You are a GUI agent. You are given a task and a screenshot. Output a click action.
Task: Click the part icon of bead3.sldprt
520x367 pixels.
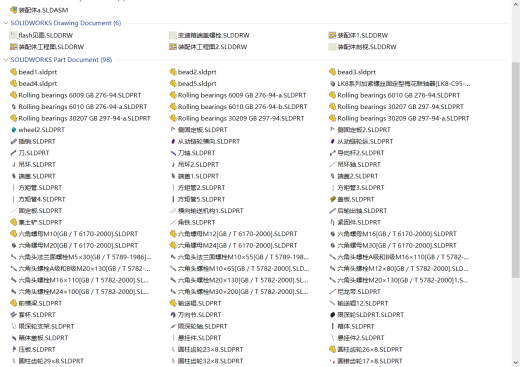[332, 72]
